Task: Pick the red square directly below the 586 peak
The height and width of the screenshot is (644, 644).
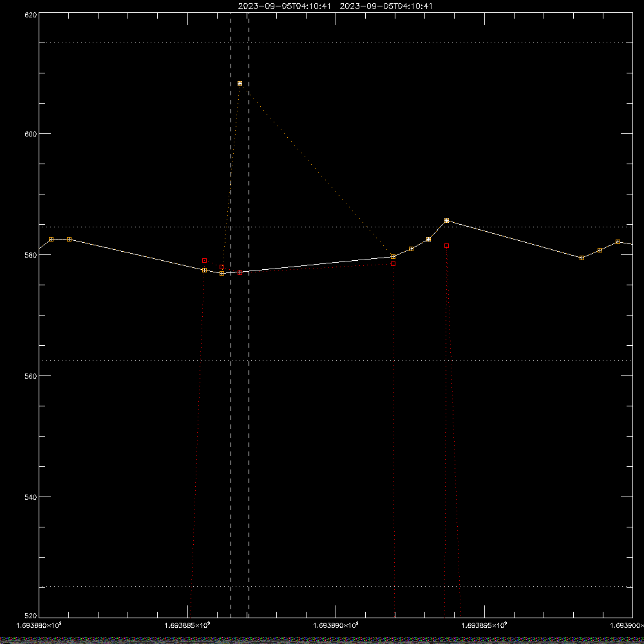Action: point(446,245)
